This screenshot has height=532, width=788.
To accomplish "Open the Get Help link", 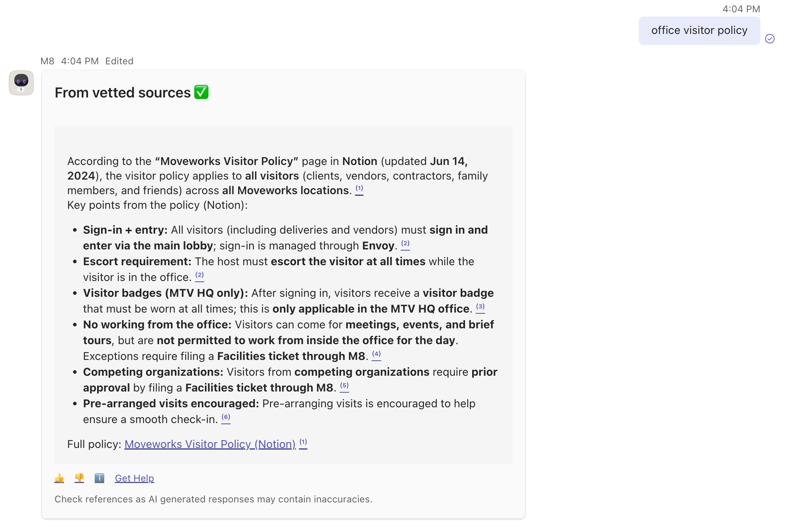I will 134,478.
